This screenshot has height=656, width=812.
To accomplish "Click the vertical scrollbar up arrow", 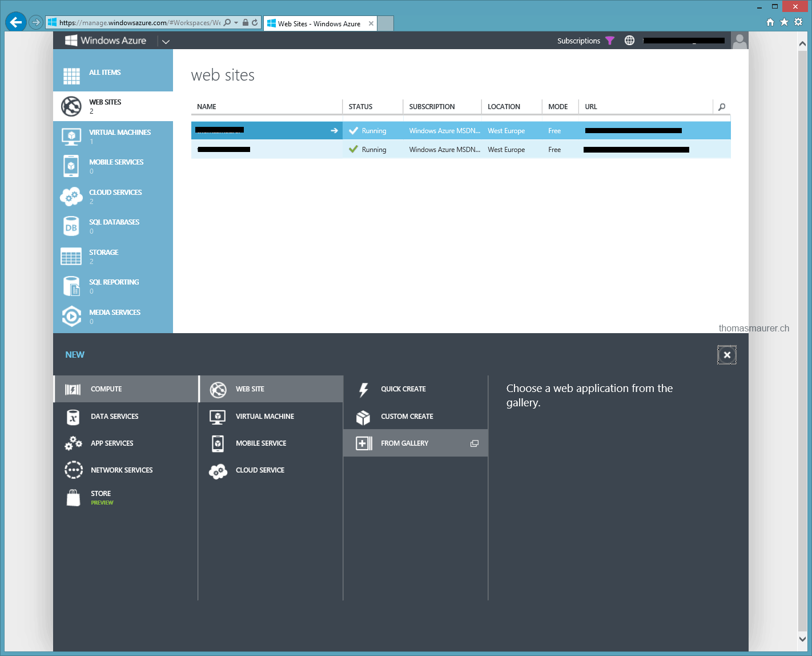I will click(802, 43).
